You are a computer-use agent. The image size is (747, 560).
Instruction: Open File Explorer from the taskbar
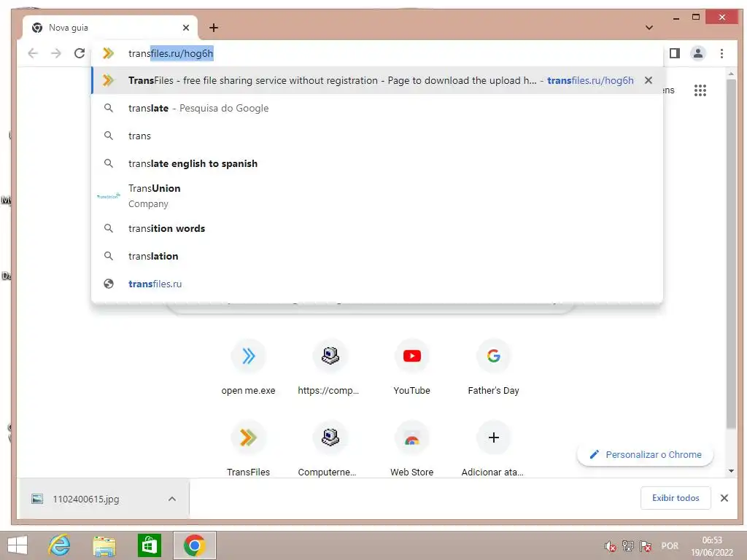(x=104, y=545)
